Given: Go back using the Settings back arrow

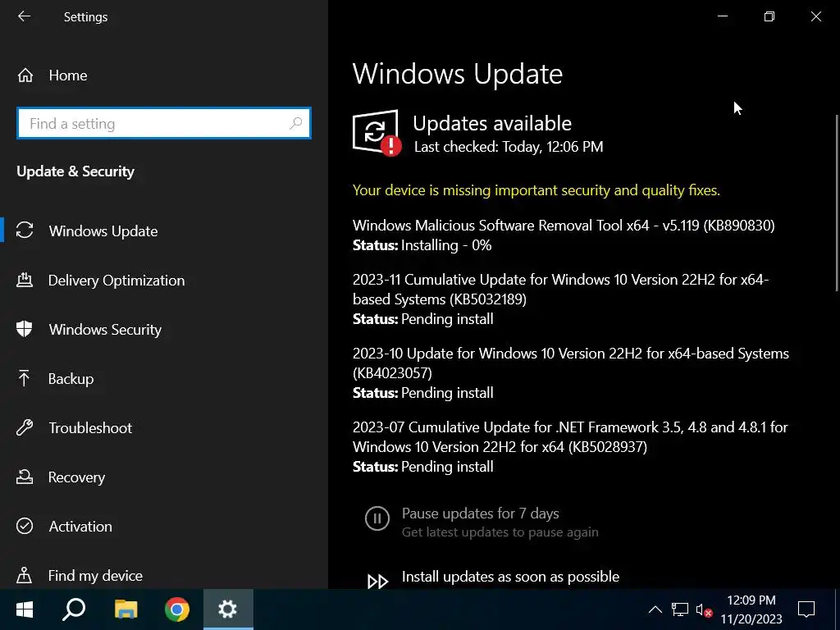Looking at the screenshot, I should coord(24,16).
